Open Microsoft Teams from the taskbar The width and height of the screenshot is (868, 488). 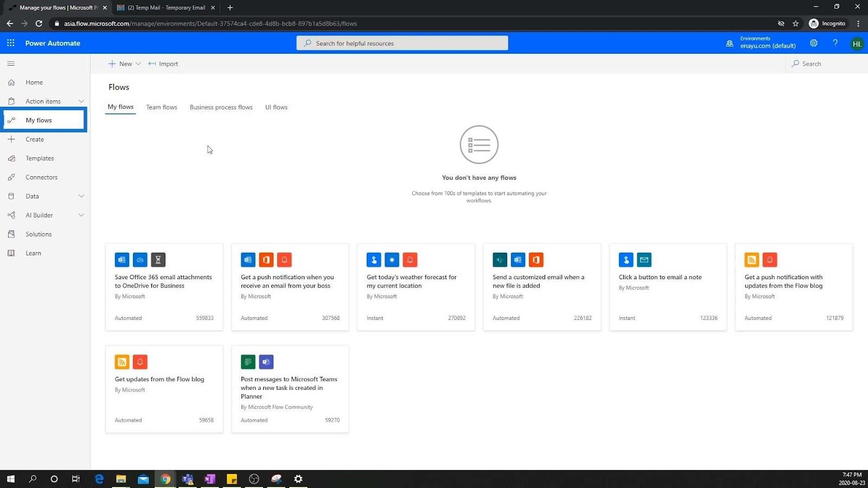[188, 479]
